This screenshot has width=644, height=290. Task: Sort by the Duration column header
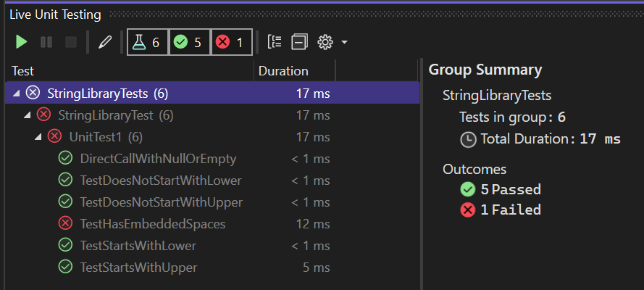(x=283, y=71)
